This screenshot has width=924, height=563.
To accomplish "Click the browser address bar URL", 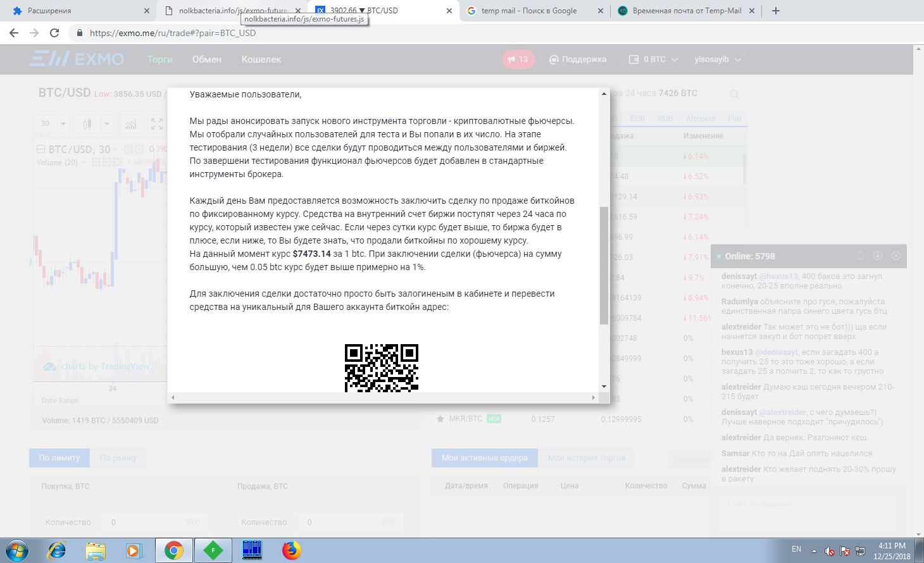I will click(x=173, y=33).
